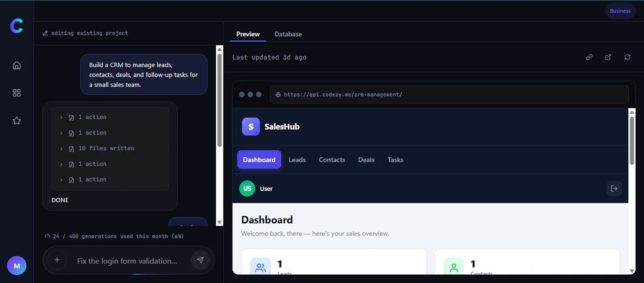Viewport: 644px width, 283px height.
Task: Refresh the preview with reload icon
Action: point(627,57)
